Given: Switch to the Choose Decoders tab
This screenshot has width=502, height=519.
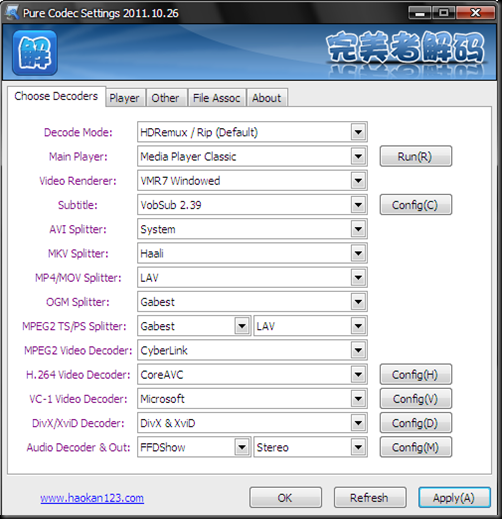Looking at the screenshot, I should tap(56, 96).
